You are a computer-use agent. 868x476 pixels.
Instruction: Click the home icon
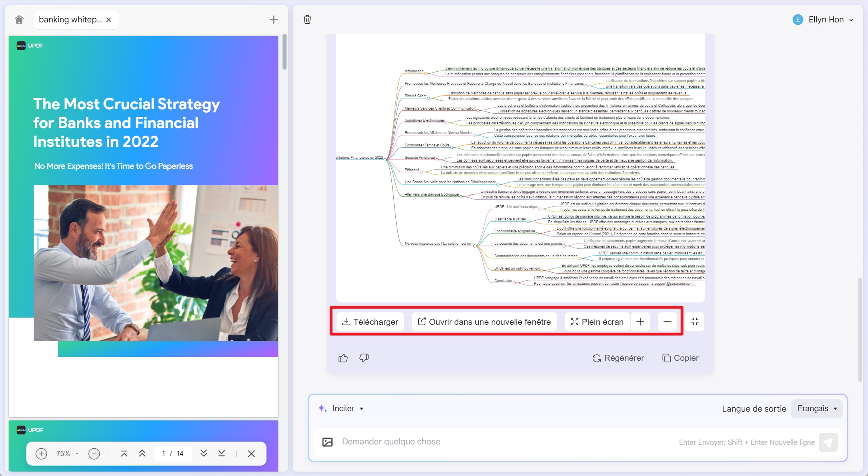[x=19, y=20]
